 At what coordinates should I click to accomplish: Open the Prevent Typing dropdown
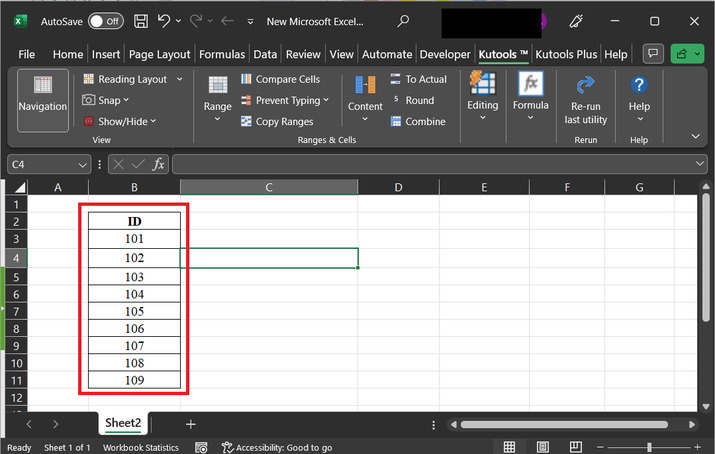[x=328, y=101]
